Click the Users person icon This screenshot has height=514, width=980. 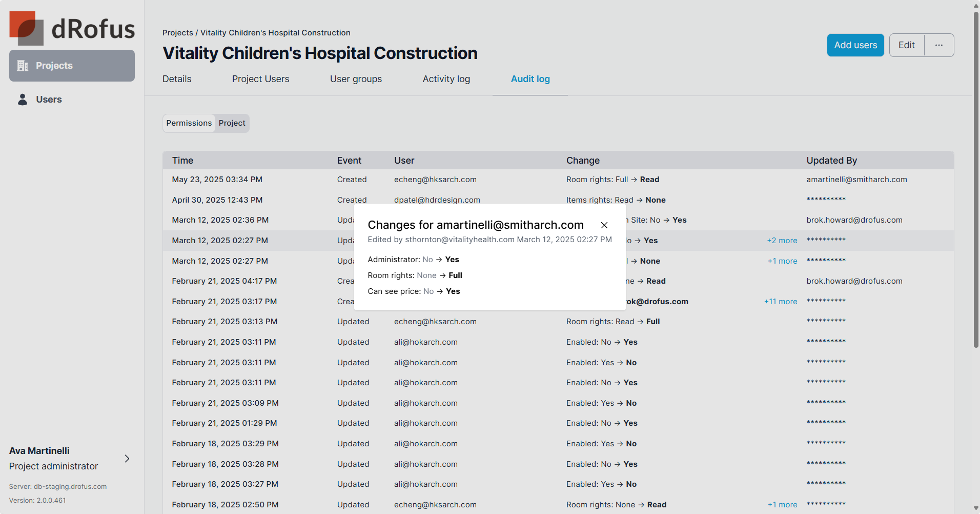pyautogui.click(x=23, y=100)
